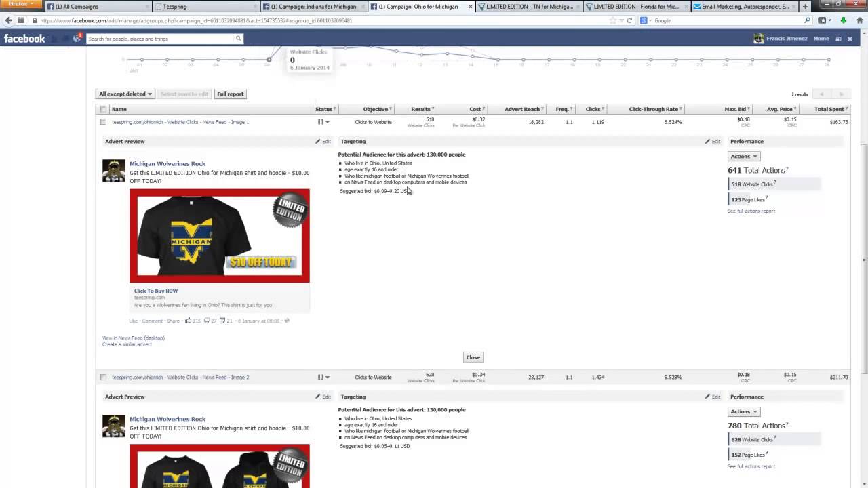Open See full actions report under 641 actions
Viewport: 868px width, 488px height.
tap(751, 211)
